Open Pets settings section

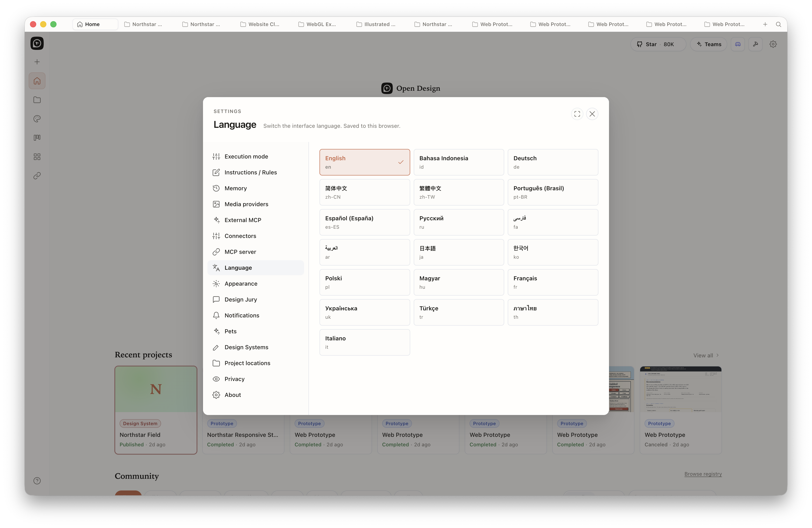[255, 331]
